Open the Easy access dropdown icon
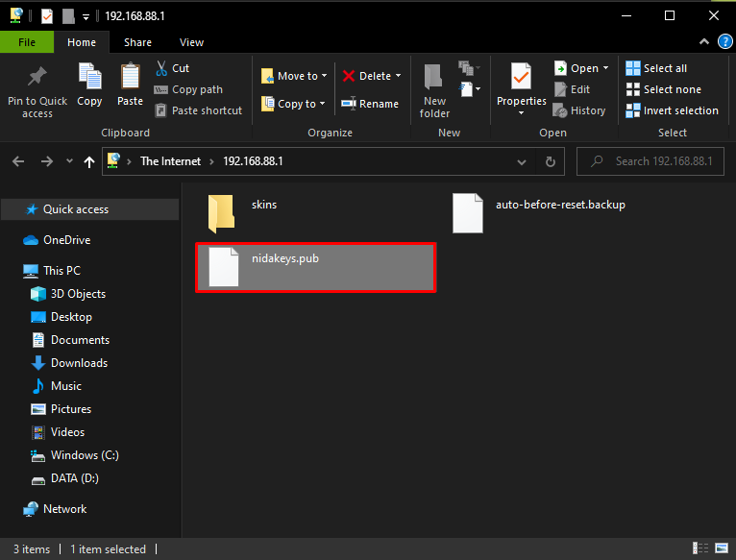The width and height of the screenshot is (736, 560). coord(470,89)
